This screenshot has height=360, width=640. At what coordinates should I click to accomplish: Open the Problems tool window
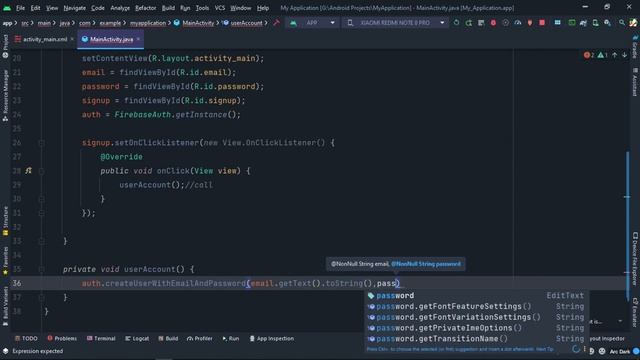click(62, 338)
